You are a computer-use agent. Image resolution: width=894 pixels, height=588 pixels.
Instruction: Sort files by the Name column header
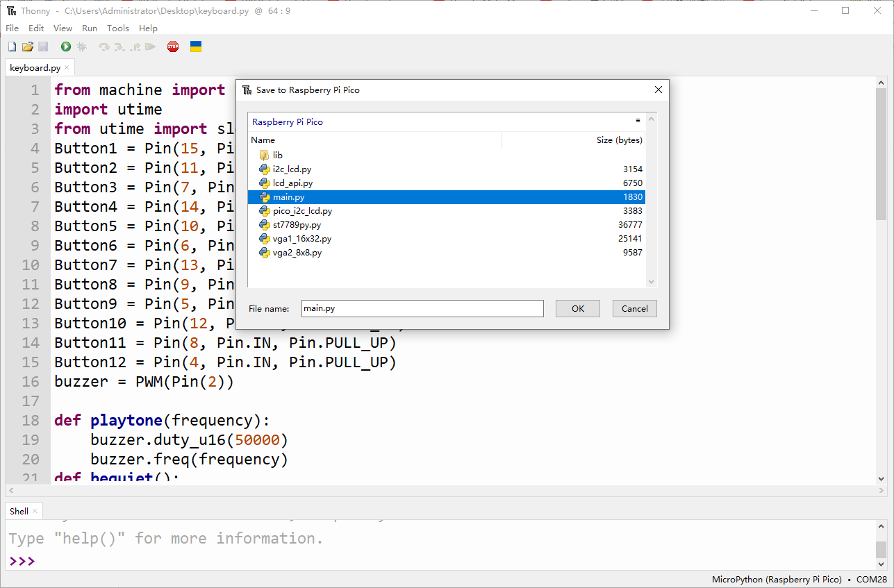coord(375,140)
